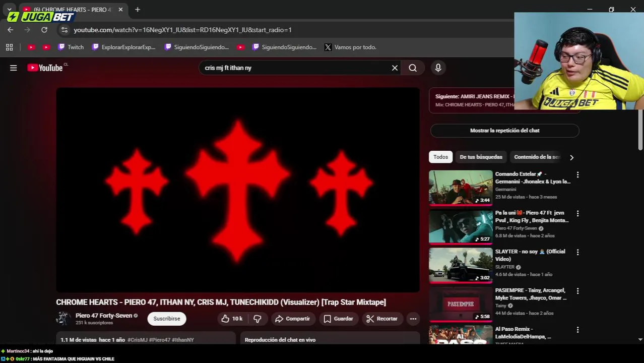Viewport: 644px width, 363px height.
Task: Open the Twitch bookmark
Action: pyautogui.click(x=71, y=47)
